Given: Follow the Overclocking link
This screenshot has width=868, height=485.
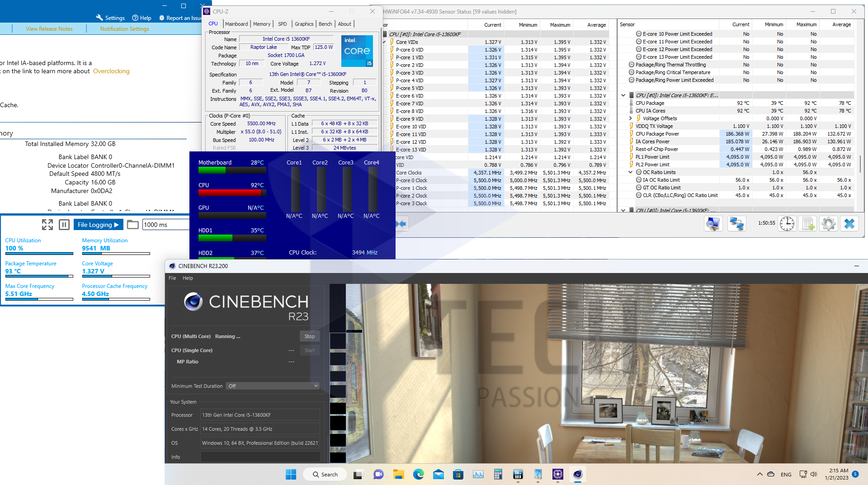Looking at the screenshot, I should 111,71.
